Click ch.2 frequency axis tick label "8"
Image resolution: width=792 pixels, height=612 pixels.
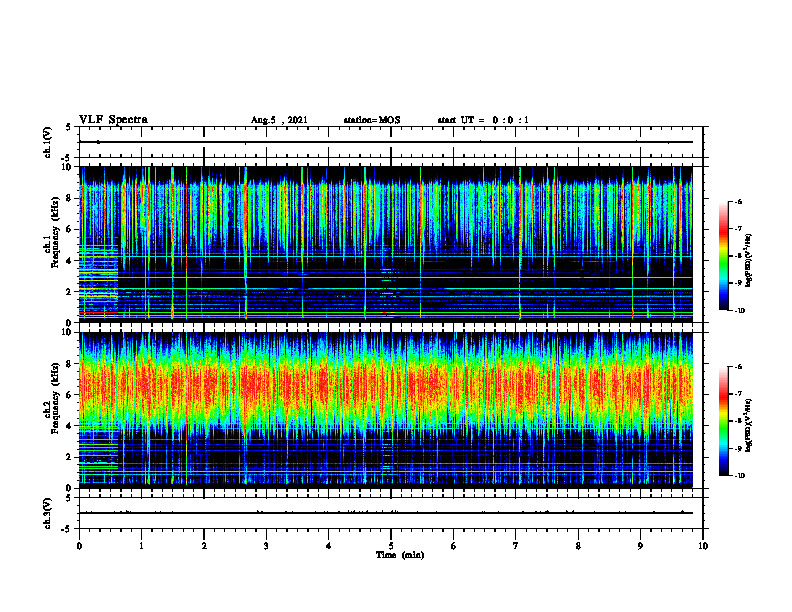(x=69, y=364)
